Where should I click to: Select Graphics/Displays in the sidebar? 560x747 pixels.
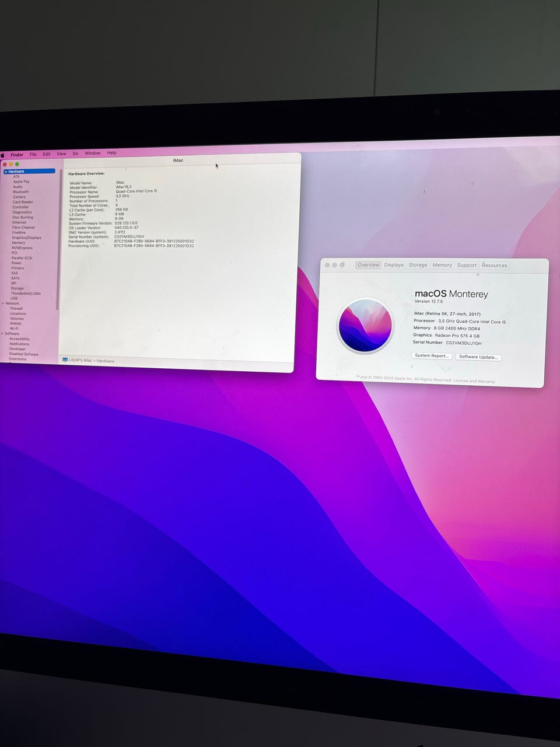26,238
